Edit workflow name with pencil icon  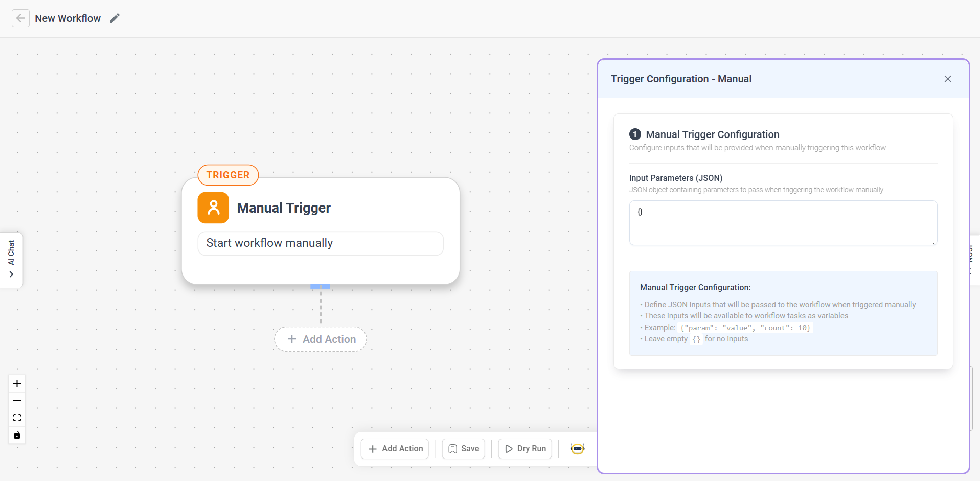tap(115, 18)
